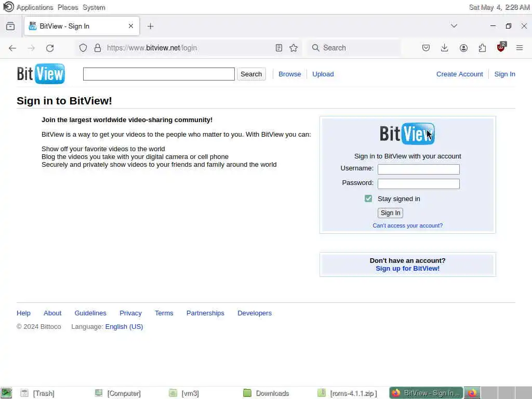Click Can't access your account link
This screenshot has height=399, width=532.
407,225
